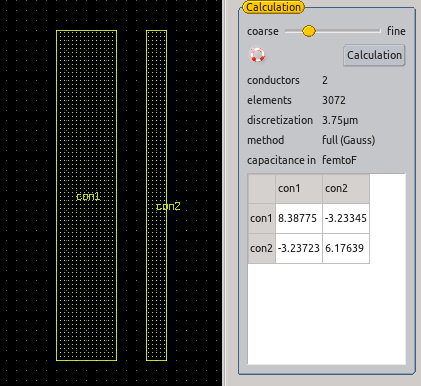The image size is (421, 386).
Task: Select cell with value 6.17639
Action: tap(346, 248)
